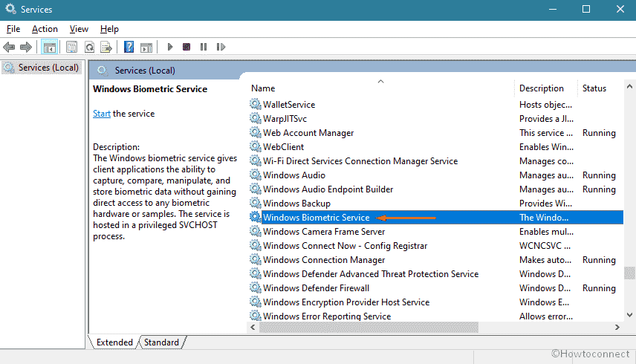Toggle the Show/Hide Console Tree icon
The width and height of the screenshot is (636, 364).
tap(50, 47)
